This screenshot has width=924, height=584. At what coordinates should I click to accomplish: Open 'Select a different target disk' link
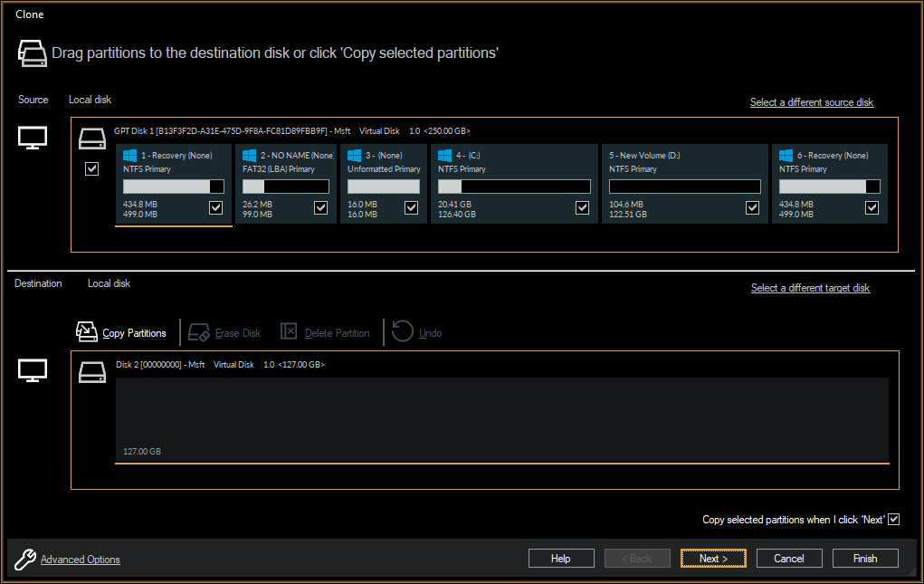[810, 287]
